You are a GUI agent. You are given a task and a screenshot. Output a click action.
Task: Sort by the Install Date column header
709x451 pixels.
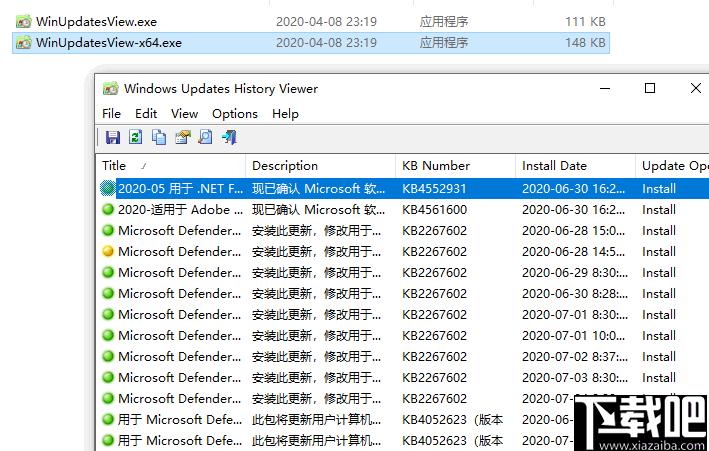point(576,166)
